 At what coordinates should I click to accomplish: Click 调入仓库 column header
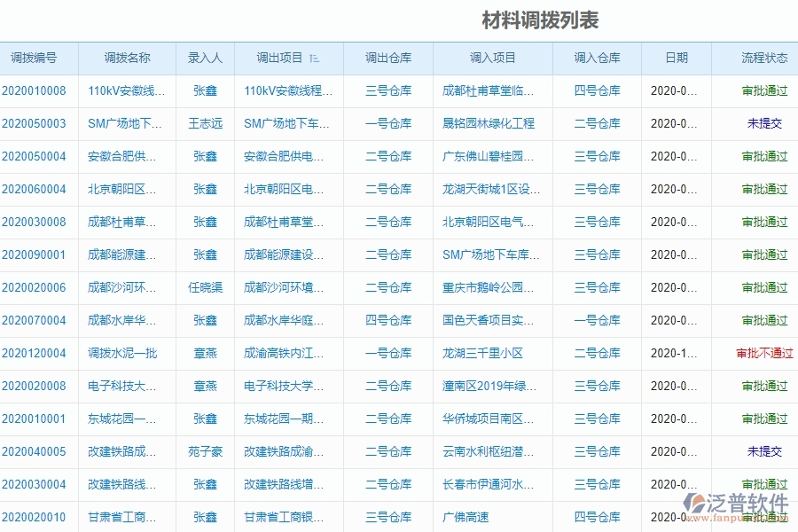[x=598, y=58]
